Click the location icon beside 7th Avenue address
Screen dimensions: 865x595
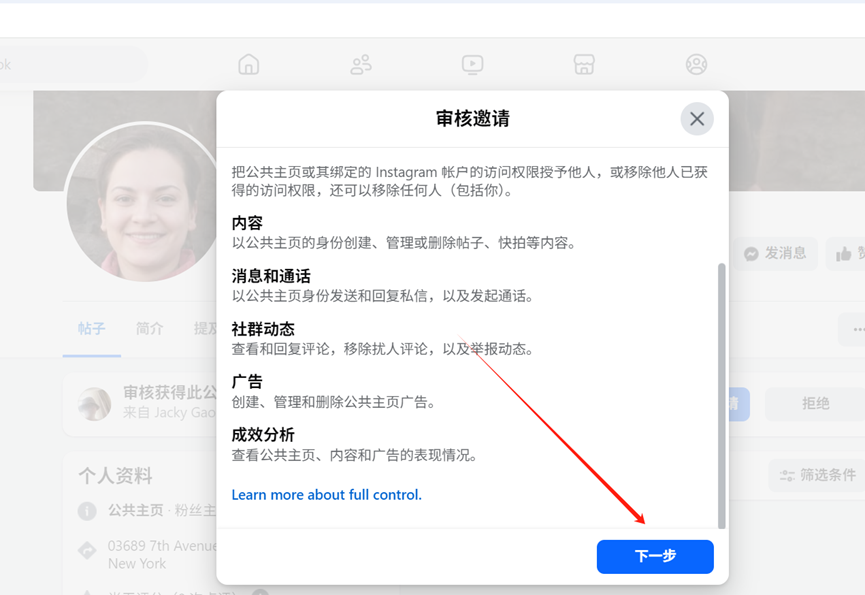pyautogui.click(x=88, y=549)
